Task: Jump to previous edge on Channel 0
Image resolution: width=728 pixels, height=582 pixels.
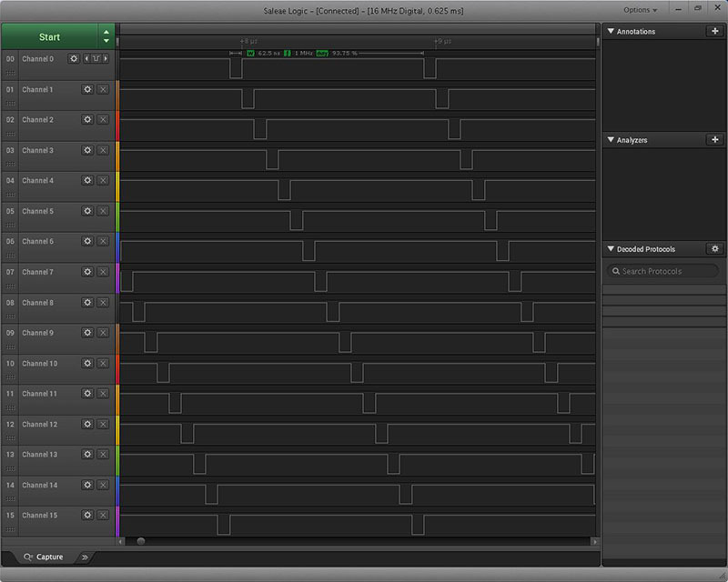Action: click(86, 59)
